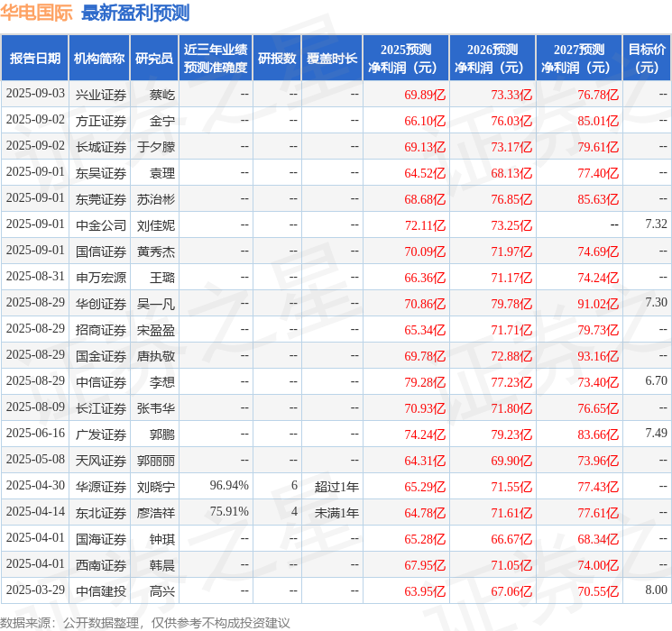Click the 方正证券 institution cell
The height and width of the screenshot is (631, 672).
(x=101, y=121)
